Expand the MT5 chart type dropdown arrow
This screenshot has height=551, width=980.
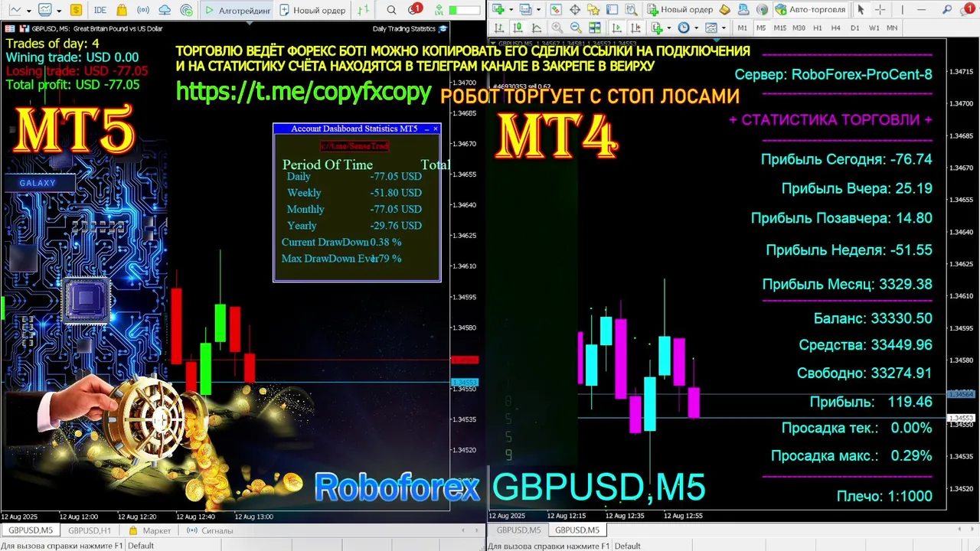pyautogui.click(x=28, y=11)
